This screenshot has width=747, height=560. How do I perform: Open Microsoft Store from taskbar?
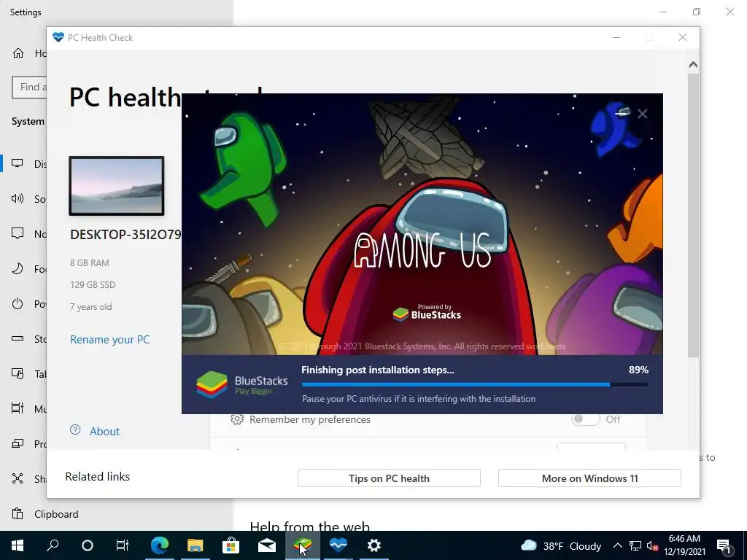pyautogui.click(x=231, y=545)
